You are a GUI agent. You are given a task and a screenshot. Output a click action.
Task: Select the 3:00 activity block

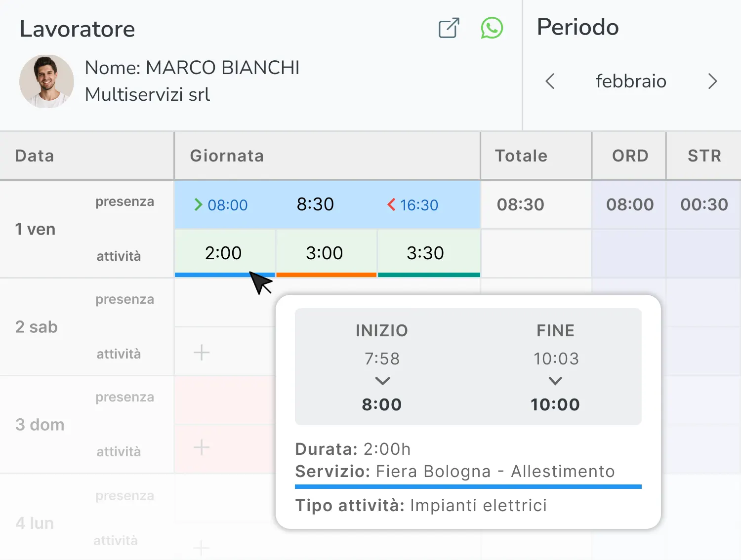tap(325, 253)
